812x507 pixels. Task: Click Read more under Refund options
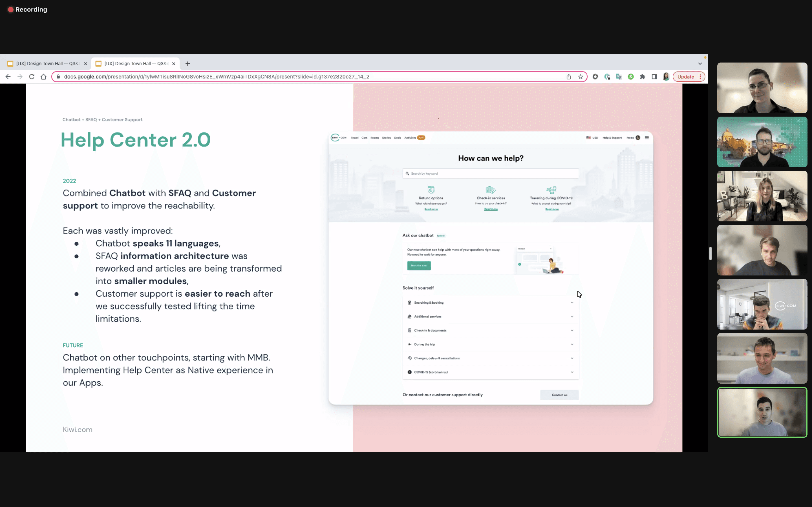tap(431, 209)
